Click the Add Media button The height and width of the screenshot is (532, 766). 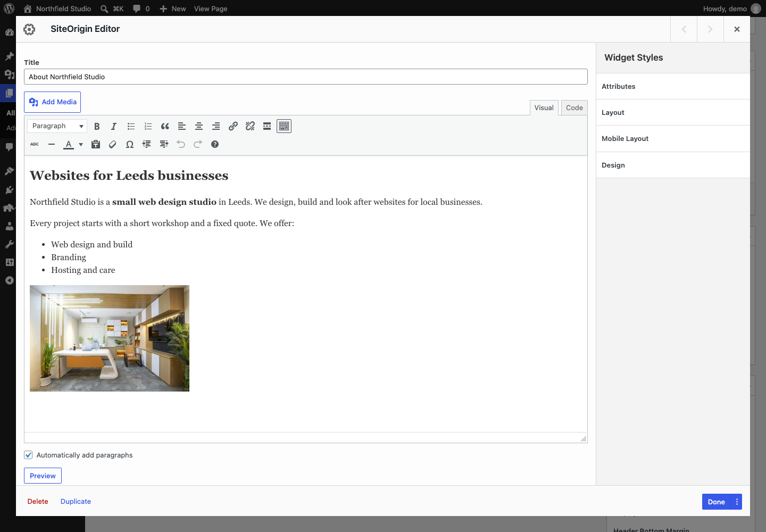tap(52, 102)
